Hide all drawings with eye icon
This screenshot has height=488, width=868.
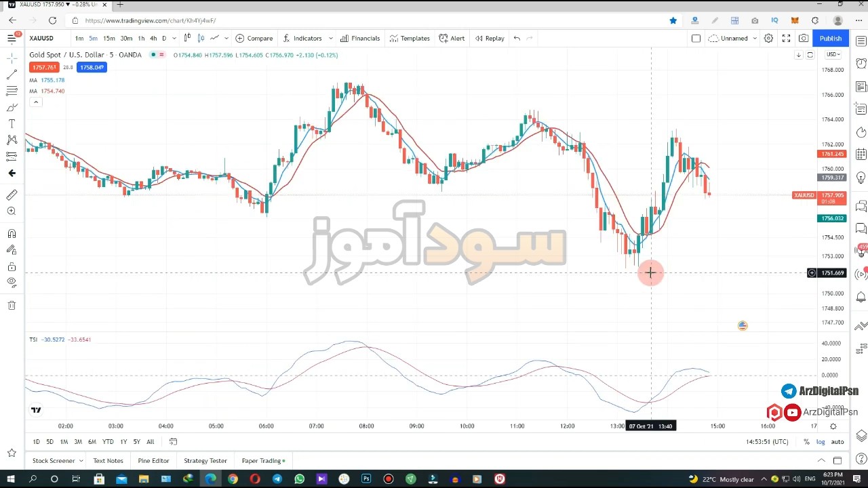point(12,283)
